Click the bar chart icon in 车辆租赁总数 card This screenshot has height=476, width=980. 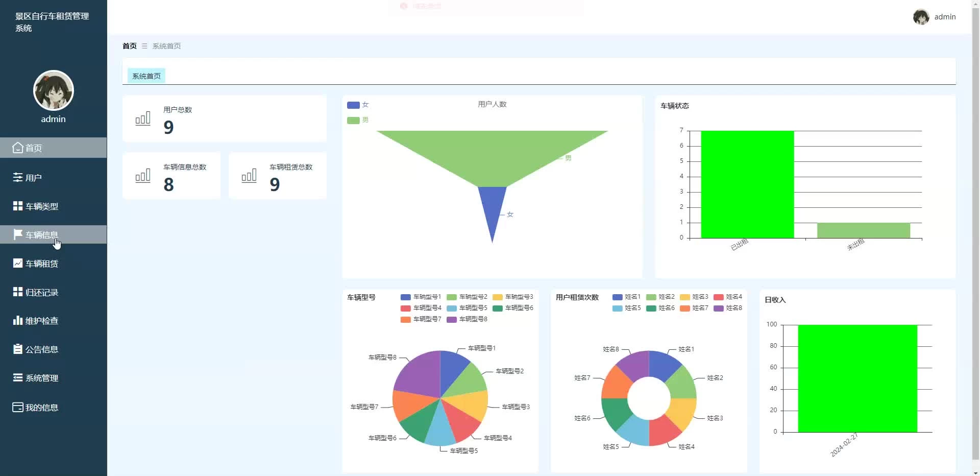pyautogui.click(x=249, y=176)
